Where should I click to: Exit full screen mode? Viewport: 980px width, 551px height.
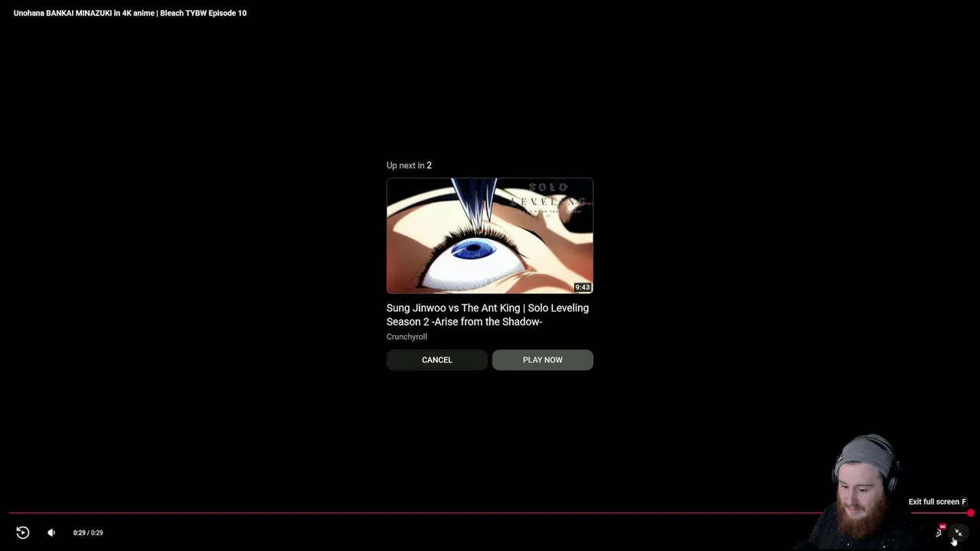[x=959, y=532]
